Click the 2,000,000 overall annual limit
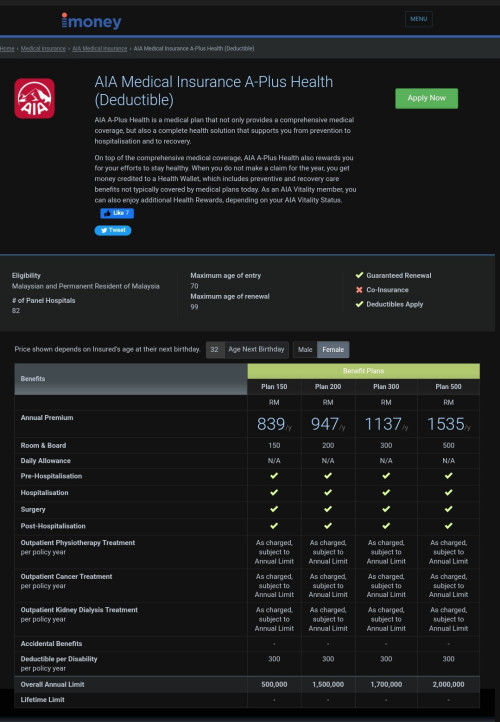Screen dimensions: 500x722 coord(448,684)
